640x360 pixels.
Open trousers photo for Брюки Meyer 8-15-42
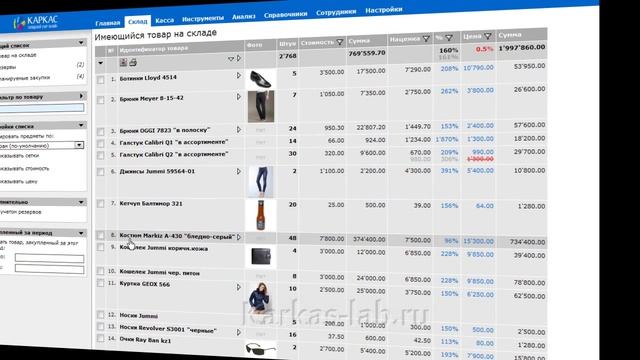(261, 107)
